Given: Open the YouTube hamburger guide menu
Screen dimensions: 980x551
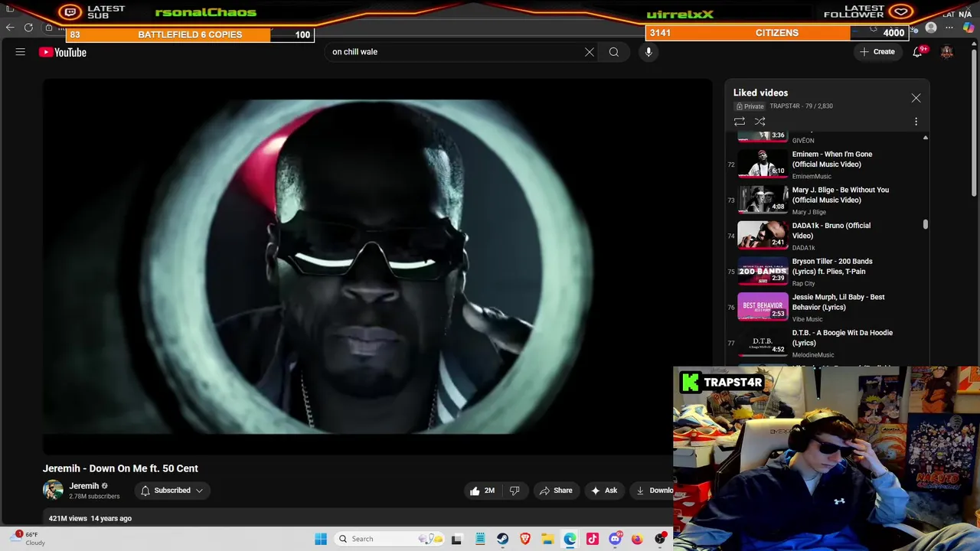Looking at the screenshot, I should (x=21, y=52).
